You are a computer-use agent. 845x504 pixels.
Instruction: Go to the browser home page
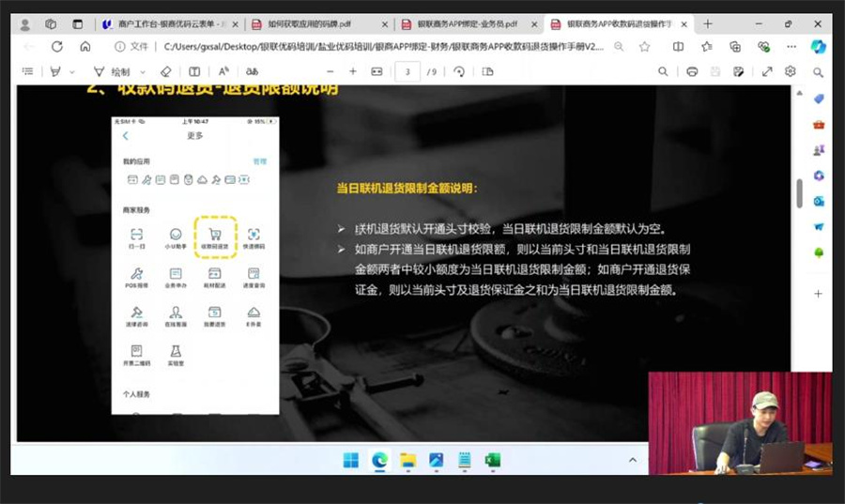click(85, 46)
